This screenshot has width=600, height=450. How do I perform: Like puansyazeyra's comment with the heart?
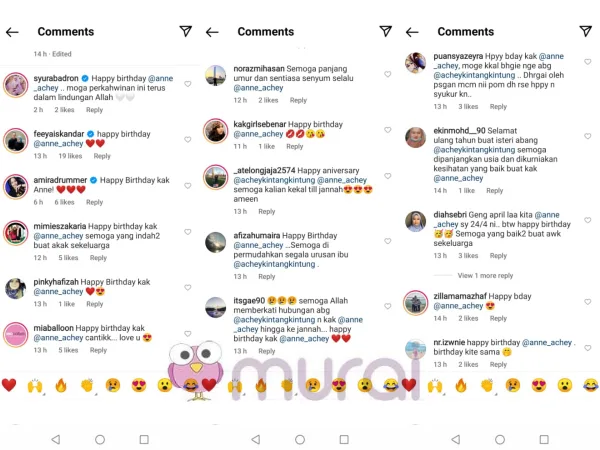(x=587, y=62)
